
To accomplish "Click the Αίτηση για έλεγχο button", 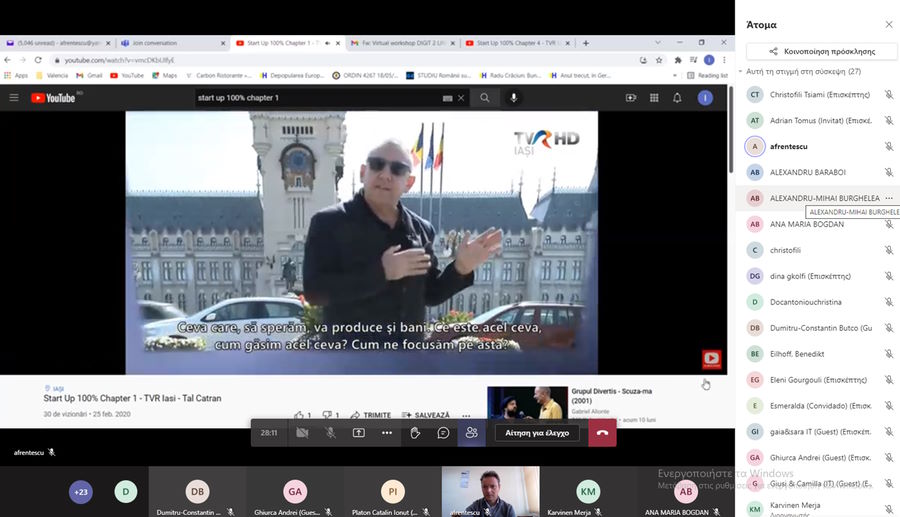I will click(537, 433).
